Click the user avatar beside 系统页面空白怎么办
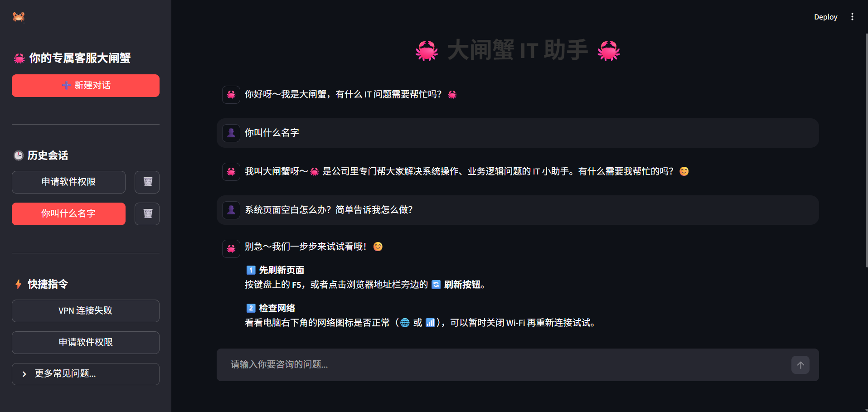 tap(231, 210)
